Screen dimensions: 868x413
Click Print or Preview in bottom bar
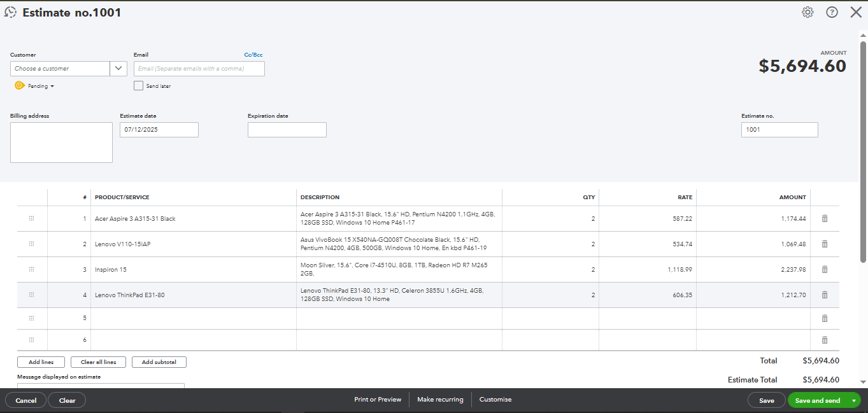(378, 400)
